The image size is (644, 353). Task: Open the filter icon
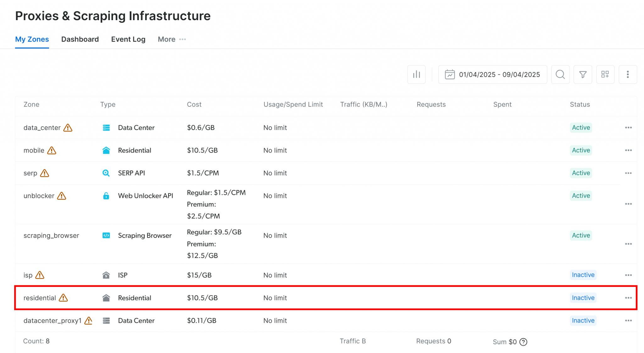point(583,75)
